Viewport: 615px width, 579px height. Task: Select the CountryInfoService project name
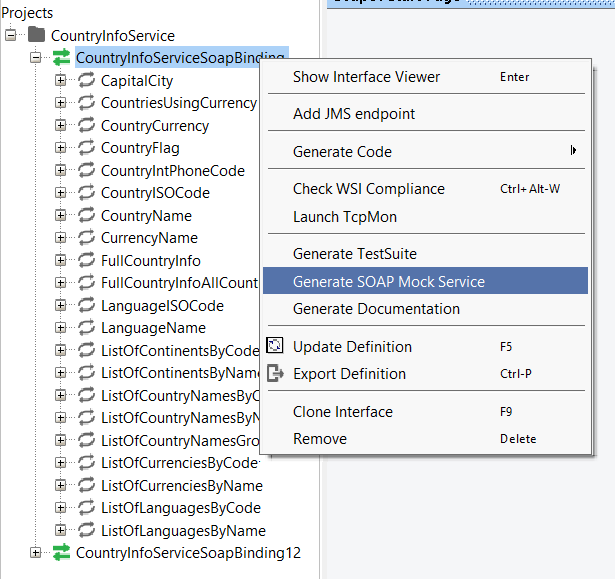(113, 36)
